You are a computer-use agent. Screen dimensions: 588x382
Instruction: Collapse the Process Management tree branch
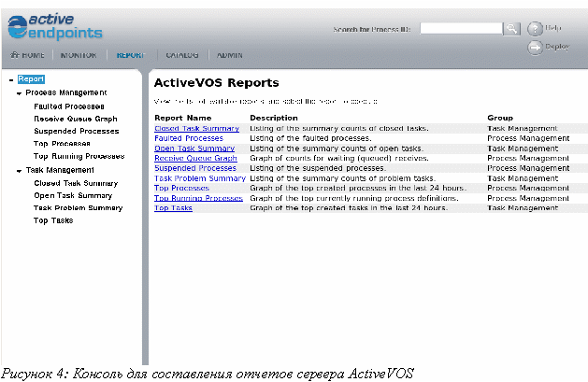[x=20, y=93]
